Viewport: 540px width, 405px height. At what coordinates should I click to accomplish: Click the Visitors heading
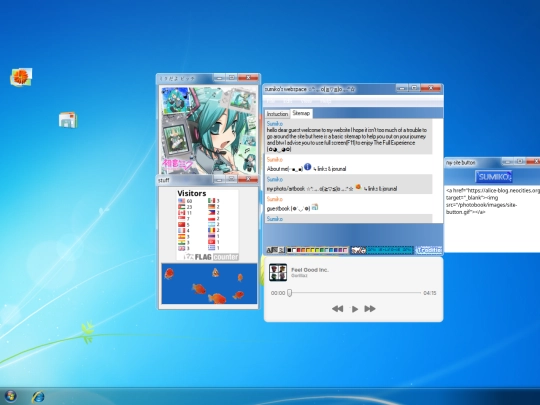click(191, 193)
